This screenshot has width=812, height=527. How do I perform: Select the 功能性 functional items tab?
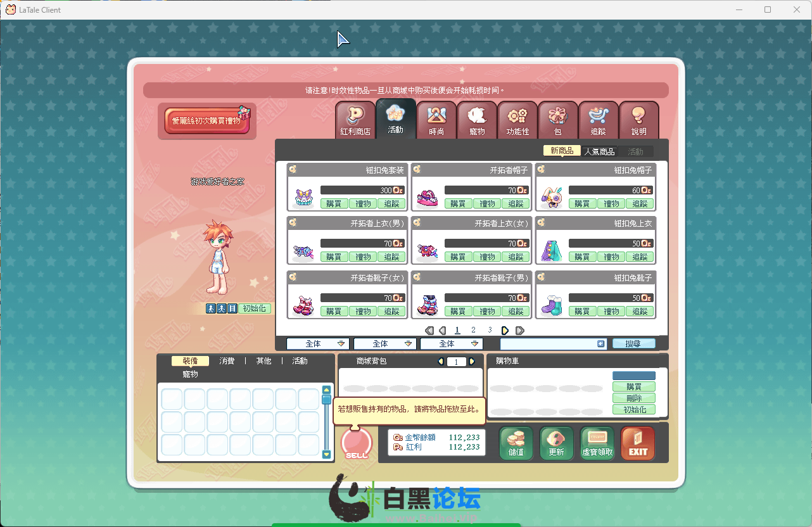pos(517,120)
